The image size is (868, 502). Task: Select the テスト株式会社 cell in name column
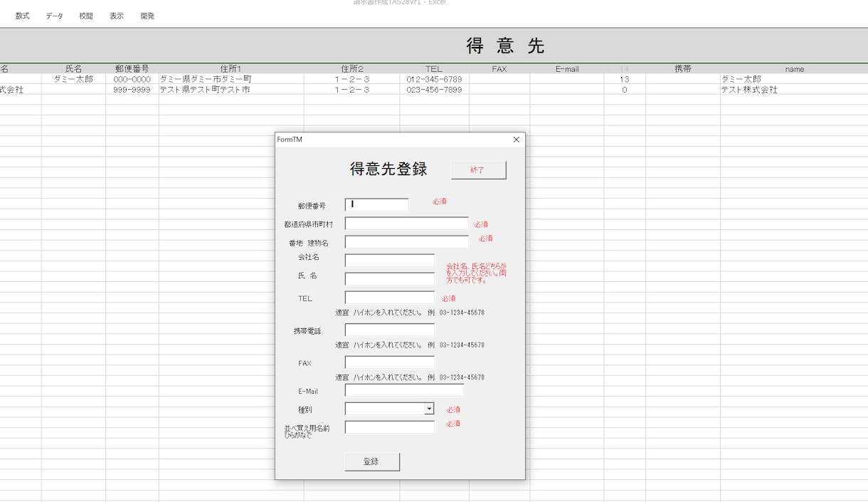coord(794,90)
